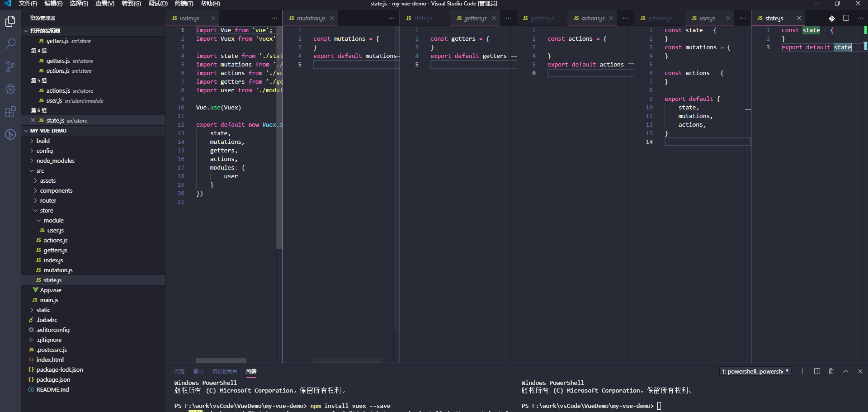This screenshot has width=868, height=412.
Task: Split the terminal panel
Action: coord(817,371)
